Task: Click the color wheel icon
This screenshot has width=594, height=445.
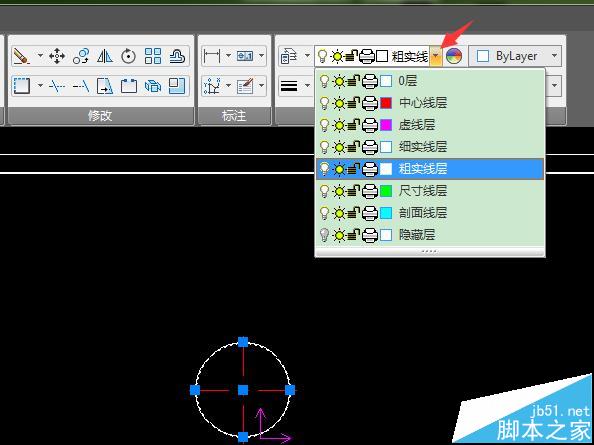Action: tap(454, 56)
